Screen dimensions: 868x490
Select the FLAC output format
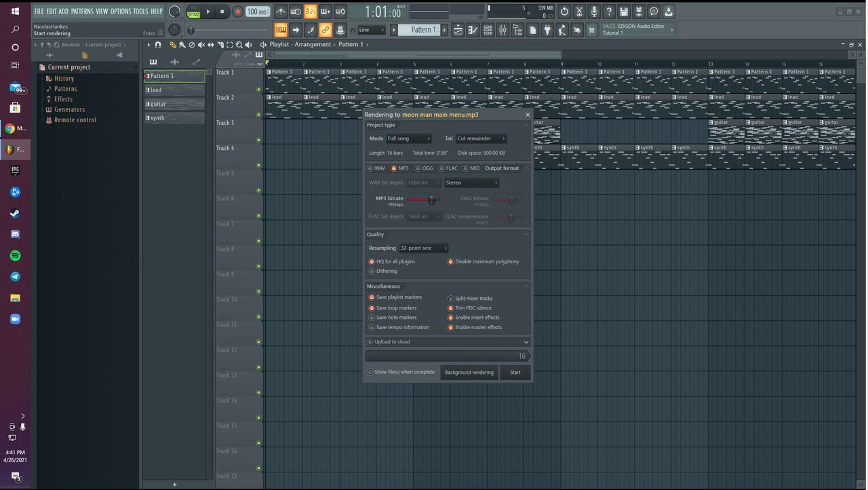tap(448, 168)
